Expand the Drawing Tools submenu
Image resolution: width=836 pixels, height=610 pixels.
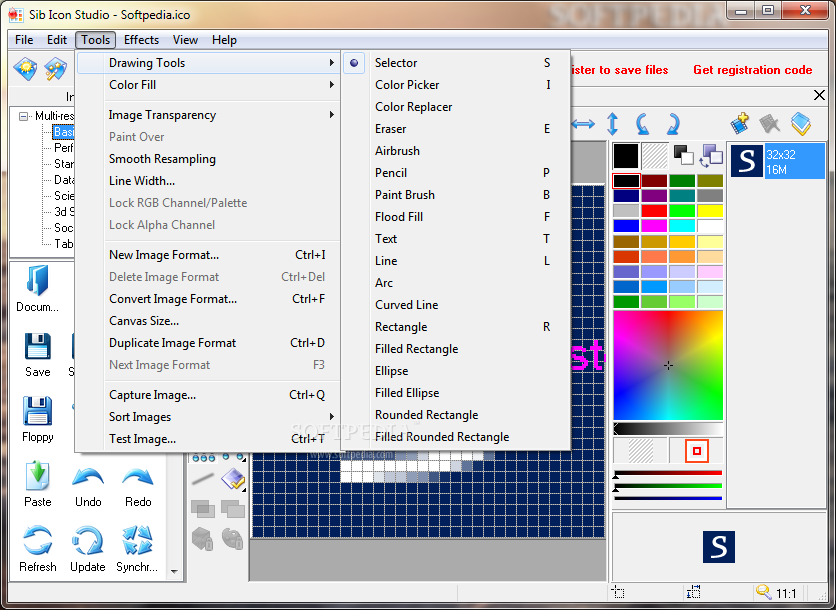click(208, 63)
